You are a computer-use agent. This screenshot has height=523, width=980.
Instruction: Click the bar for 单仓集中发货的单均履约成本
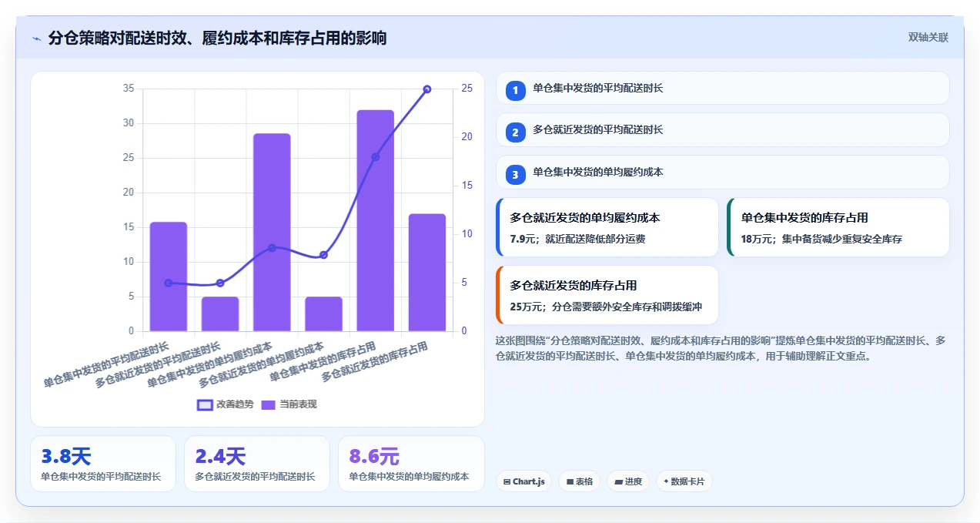point(272,233)
